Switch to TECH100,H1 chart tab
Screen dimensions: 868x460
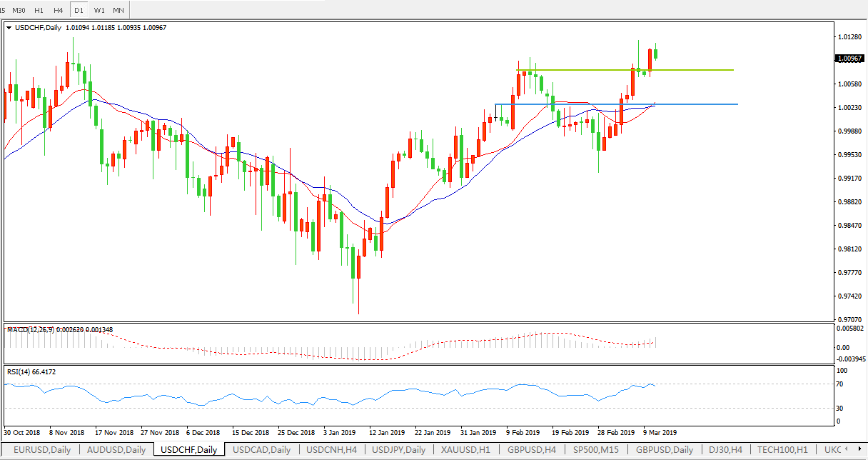point(783,450)
